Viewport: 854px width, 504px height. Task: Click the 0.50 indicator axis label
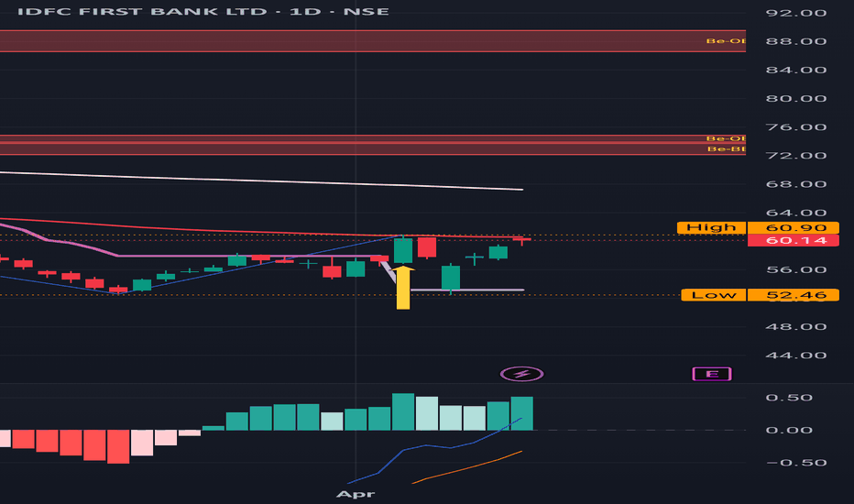(789, 398)
